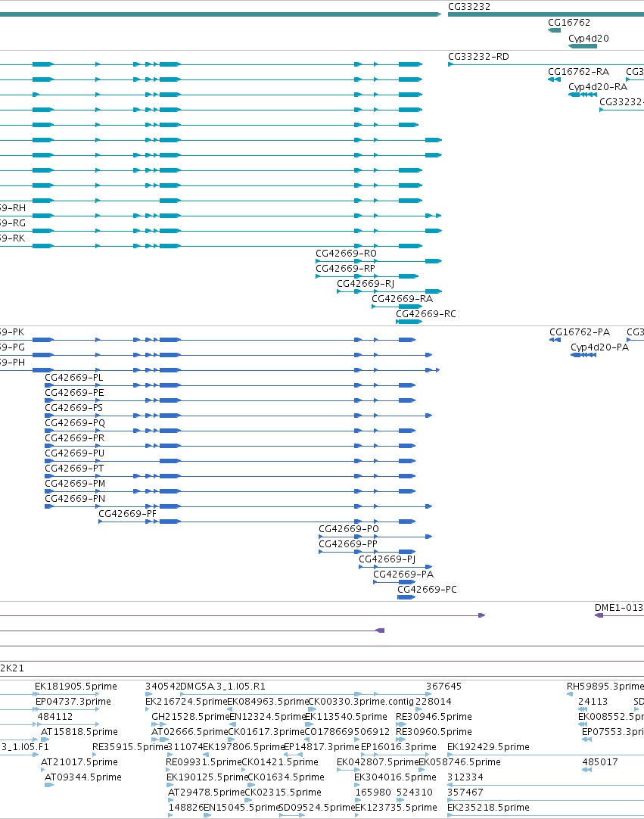Click EST EK304016.5prime
This screenshot has width=644, height=819.
(x=395, y=777)
